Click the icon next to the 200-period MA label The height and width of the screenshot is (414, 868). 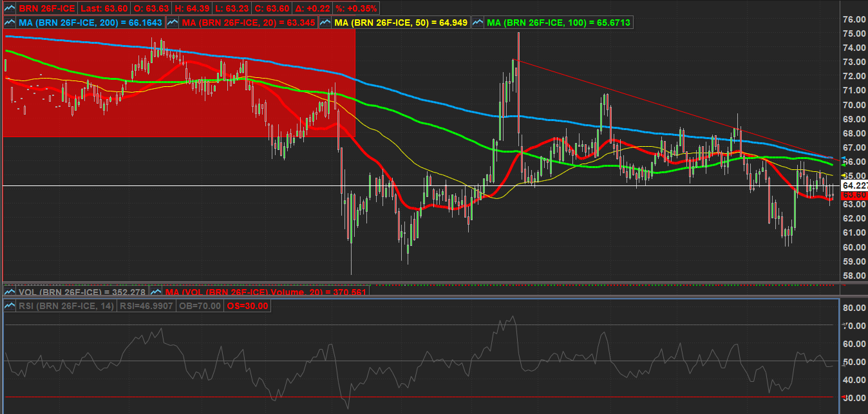coord(9,23)
